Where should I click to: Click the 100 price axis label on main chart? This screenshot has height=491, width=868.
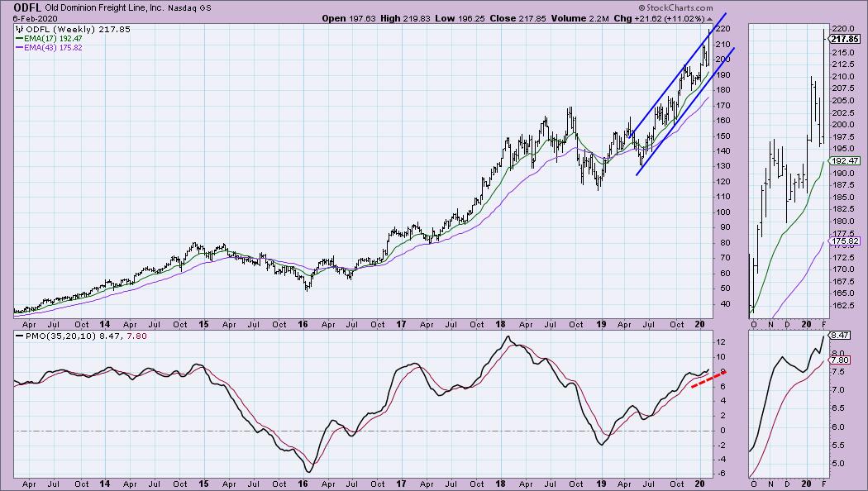723,212
